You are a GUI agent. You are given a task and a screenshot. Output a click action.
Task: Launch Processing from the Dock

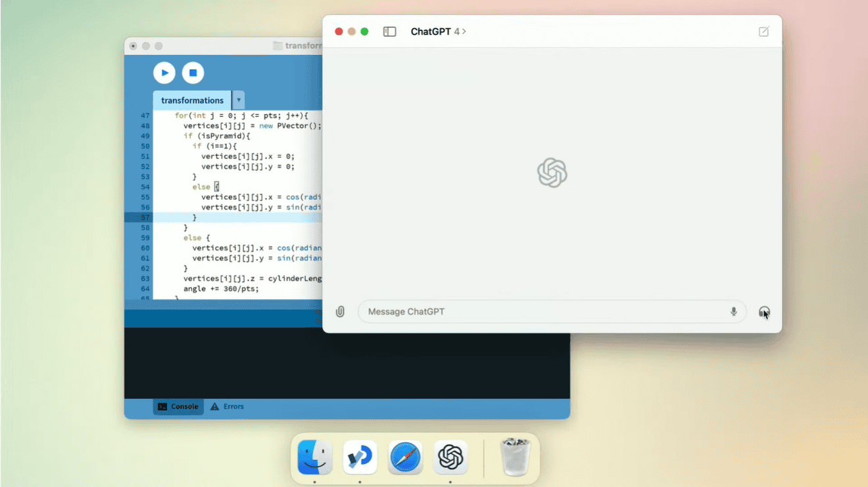(x=360, y=457)
